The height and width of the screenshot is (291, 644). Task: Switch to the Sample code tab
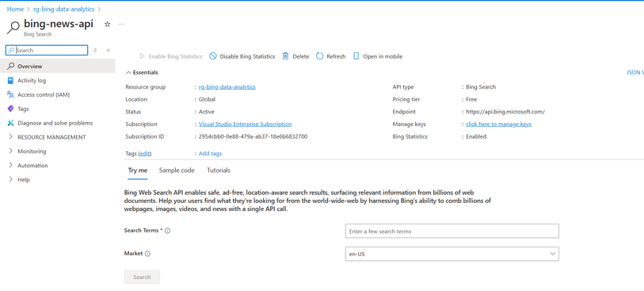[x=177, y=170]
